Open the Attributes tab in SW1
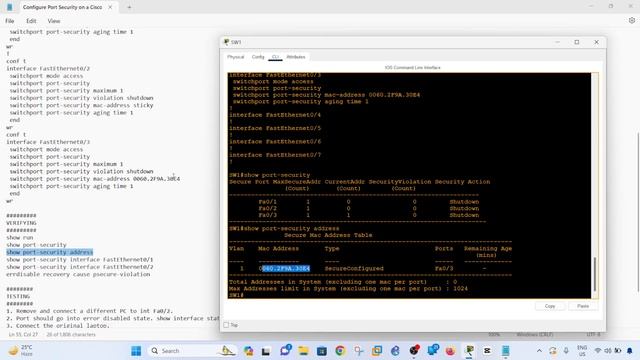 click(x=296, y=57)
